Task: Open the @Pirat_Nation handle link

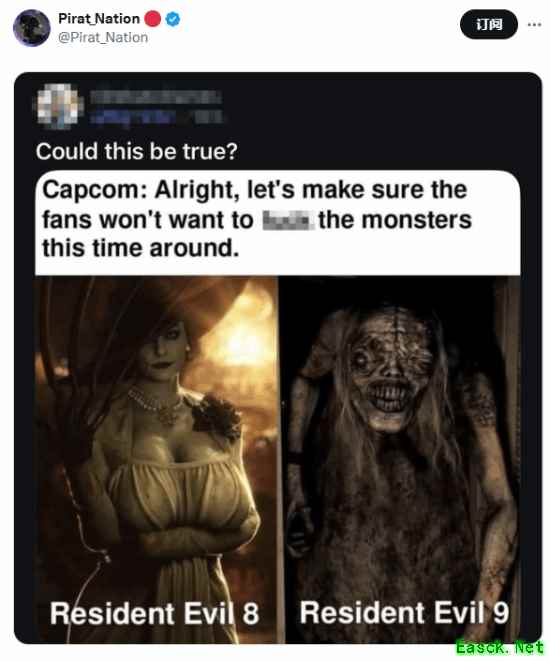Action: click(x=103, y=38)
